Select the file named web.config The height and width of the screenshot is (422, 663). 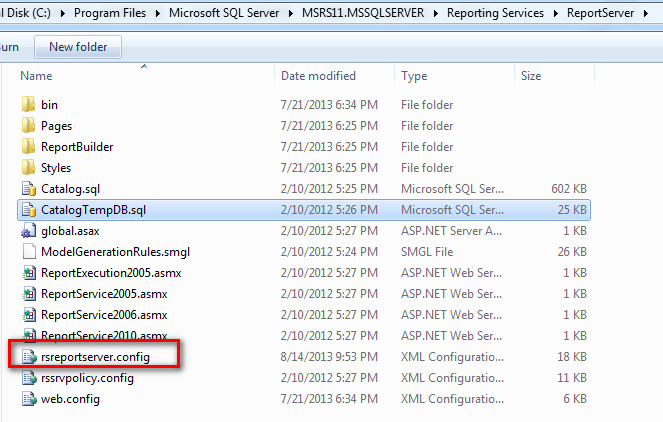tap(70, 399)
